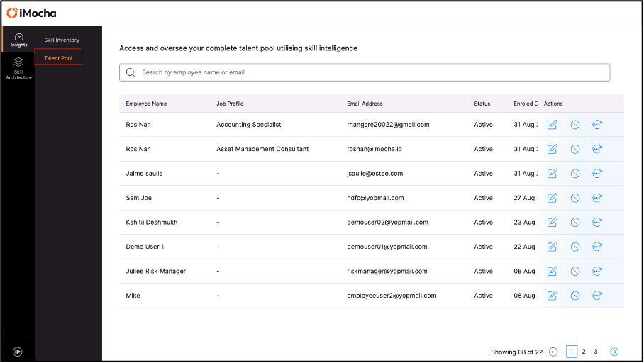Click the previous page arrow

(x=553, y=352)
